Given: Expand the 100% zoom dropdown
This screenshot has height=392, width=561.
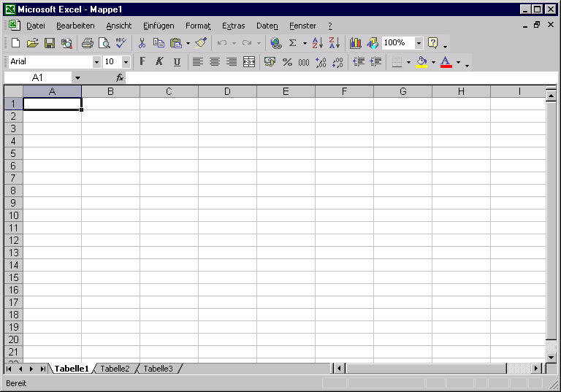Looking at the screenshot, I should point(419,43).
